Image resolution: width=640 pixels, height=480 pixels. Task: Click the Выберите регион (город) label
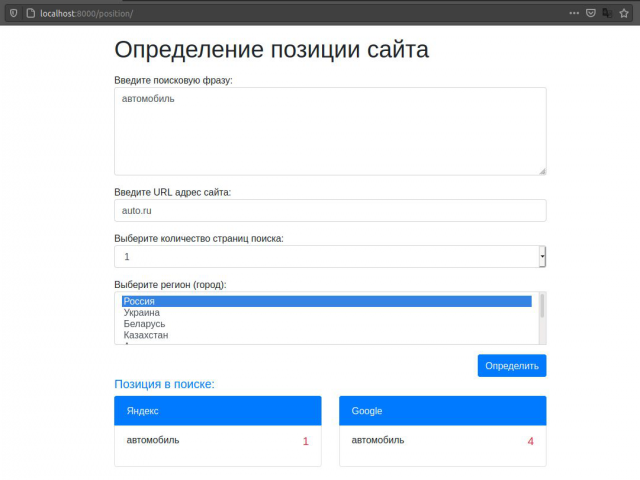tap(170, 284)
